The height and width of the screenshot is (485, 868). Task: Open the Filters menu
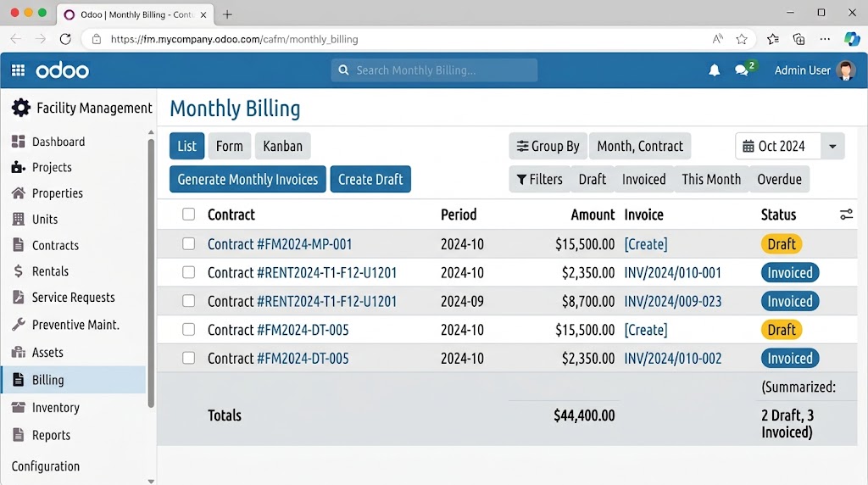pos(539,180)
